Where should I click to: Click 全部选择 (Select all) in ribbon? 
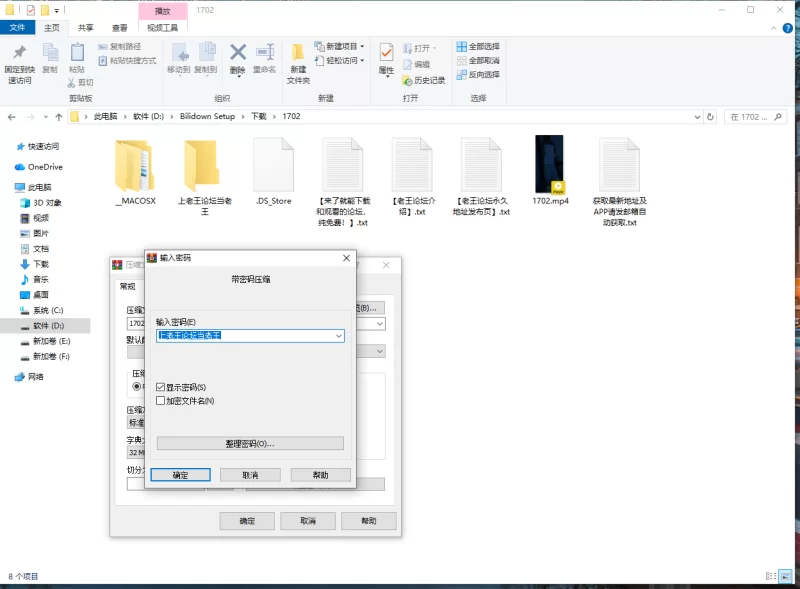pos(477,47)
